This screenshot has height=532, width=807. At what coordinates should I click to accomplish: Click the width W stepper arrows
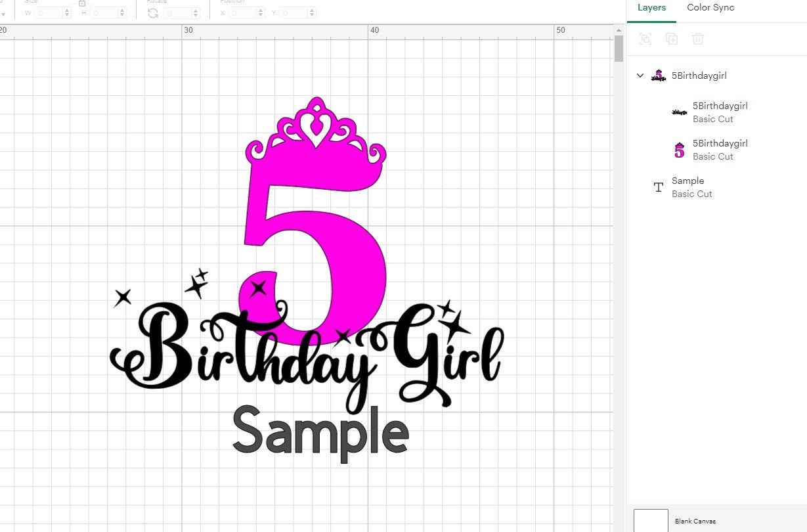pos(67,12)
